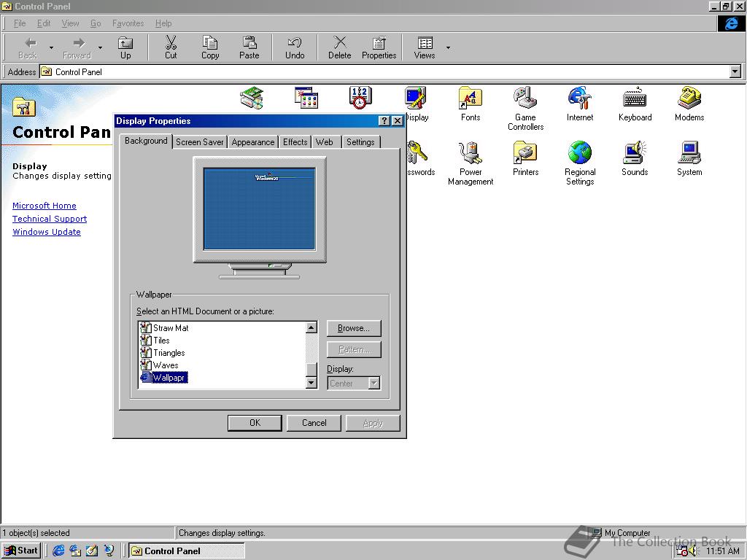Open the Favorites menu
The height and width of the screenshot is (560, 747).
click(128, 23)
